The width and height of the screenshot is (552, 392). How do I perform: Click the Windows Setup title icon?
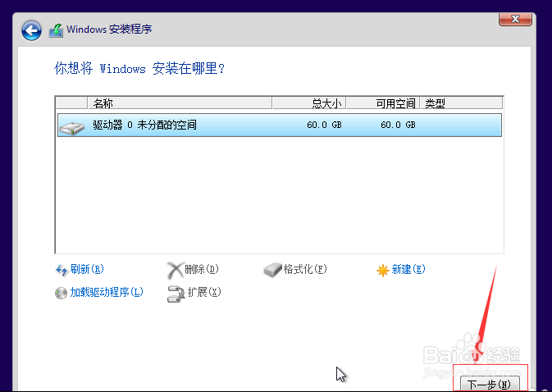click(x=56, y=30)
